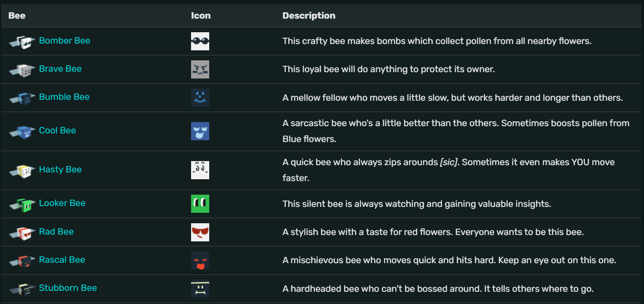This screenshot has width=644, height=304.
Task: Click the Rad Bee red sunglasses icon
Action: (200, 232)
